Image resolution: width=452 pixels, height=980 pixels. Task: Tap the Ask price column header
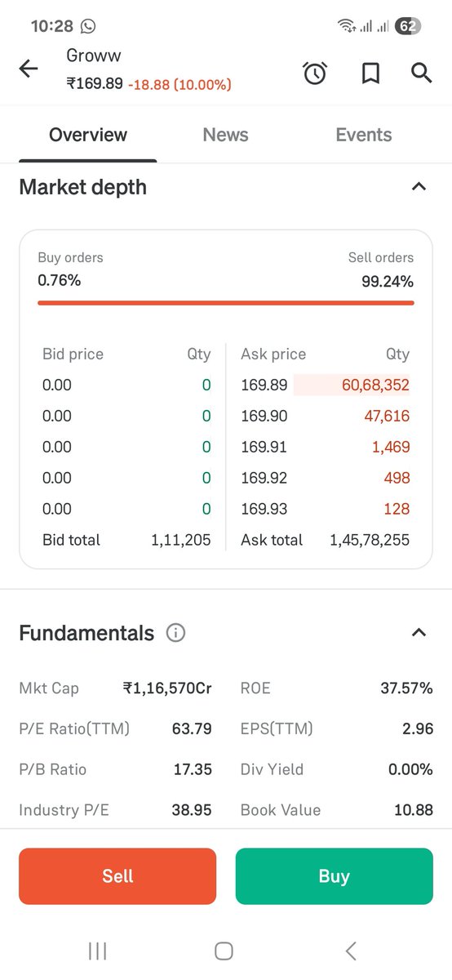point(273,354)
